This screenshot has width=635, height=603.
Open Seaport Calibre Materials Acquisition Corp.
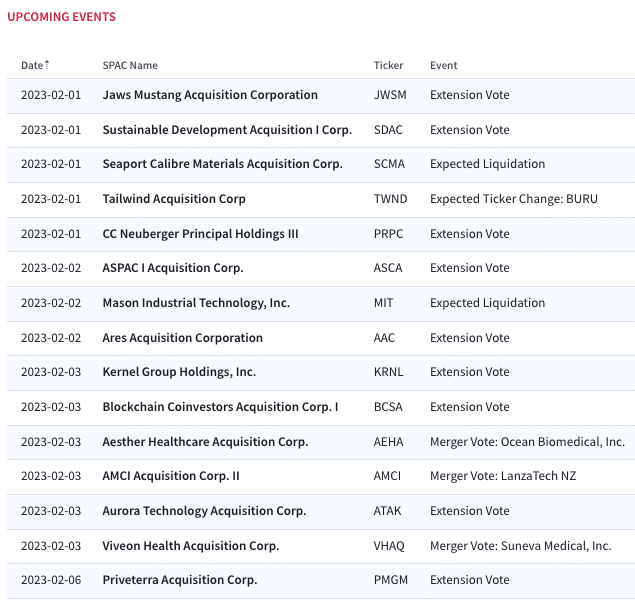222,164
